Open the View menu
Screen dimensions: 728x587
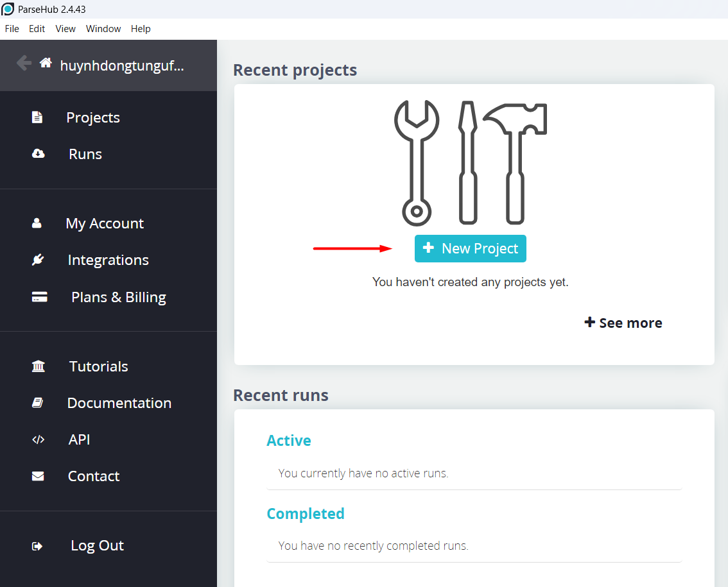(65, 29)
